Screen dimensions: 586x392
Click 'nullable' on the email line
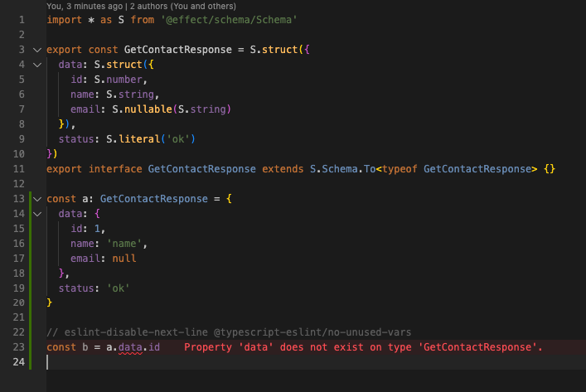click(x=148, y=109)
